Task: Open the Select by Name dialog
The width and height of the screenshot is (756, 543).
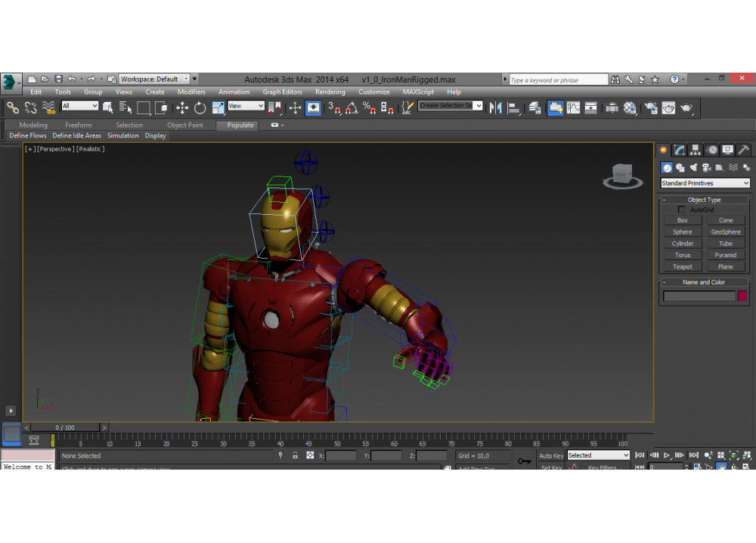Action: coord(125,107)
